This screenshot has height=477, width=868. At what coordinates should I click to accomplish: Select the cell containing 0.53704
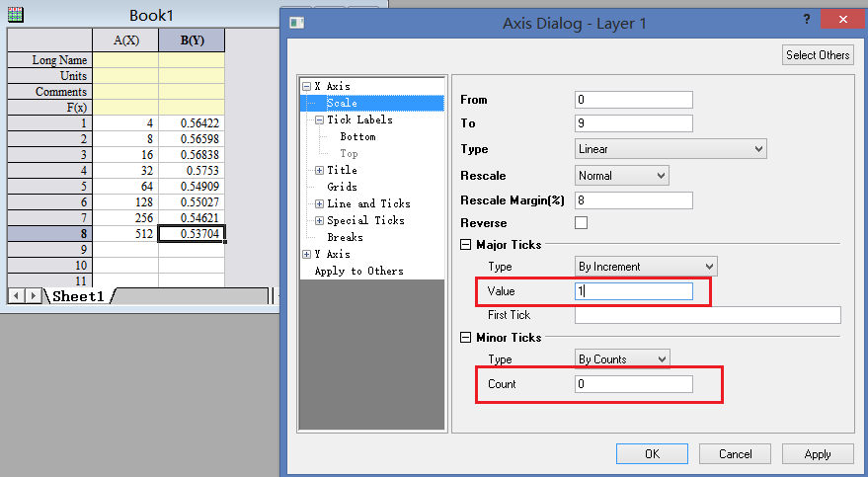click(x=193, y=233)
